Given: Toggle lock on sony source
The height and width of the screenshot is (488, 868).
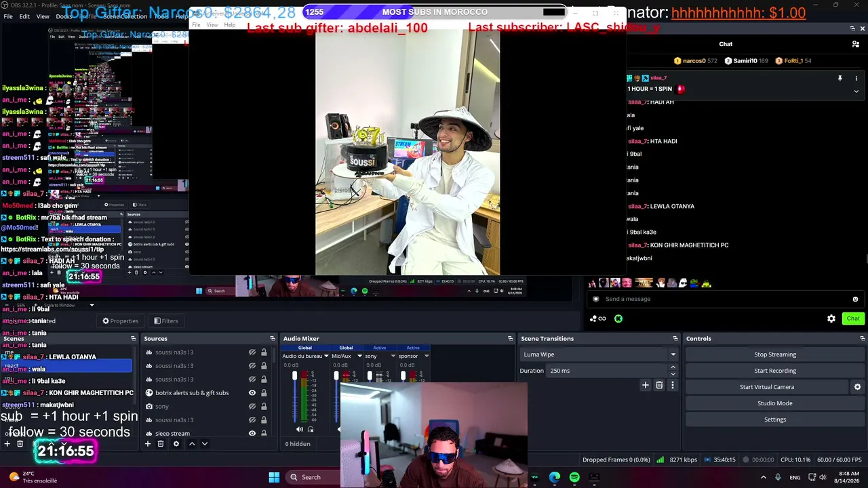Looking at the screenshot, I should pyautogui.click(x=264, y=407).
